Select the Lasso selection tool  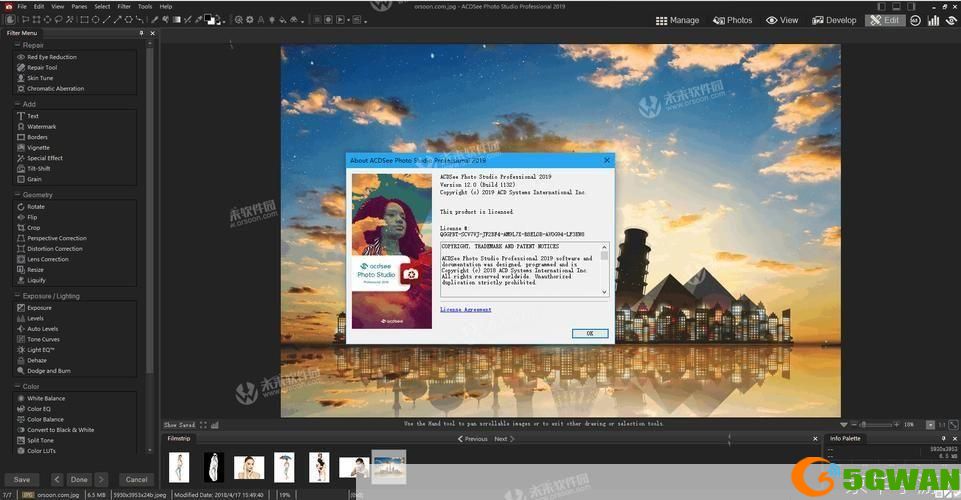tap(58, 20)
